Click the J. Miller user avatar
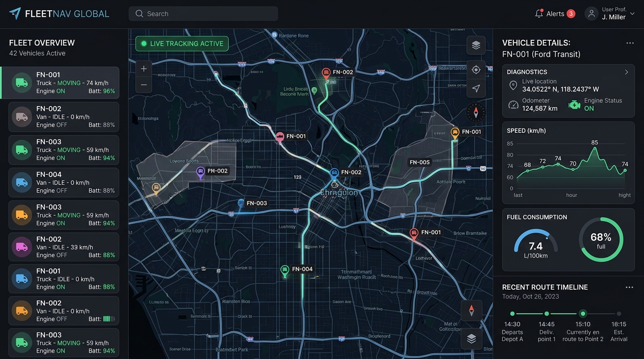Screen dimensions: 644x359 click(x=592, y=14)
